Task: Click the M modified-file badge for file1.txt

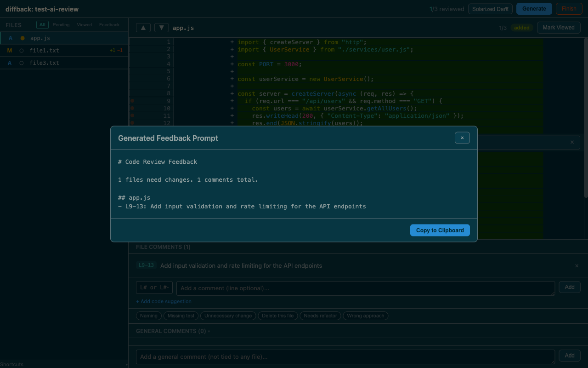Action: point(9,50)
